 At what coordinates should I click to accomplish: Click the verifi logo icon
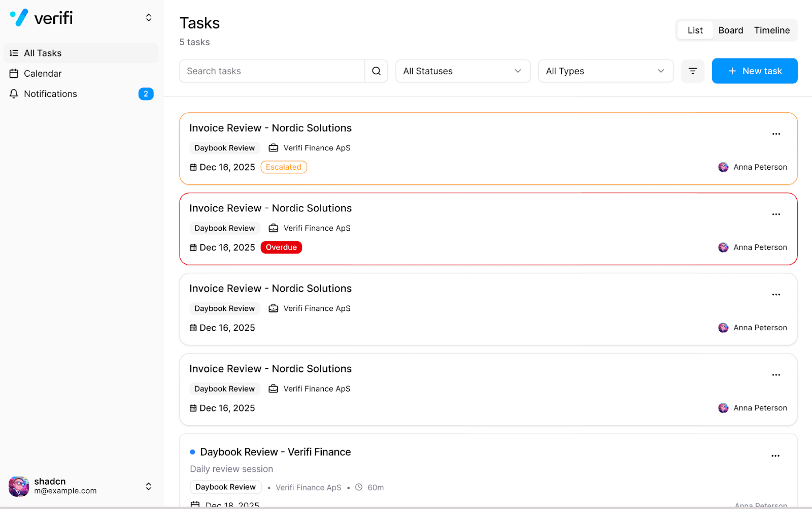19,18
